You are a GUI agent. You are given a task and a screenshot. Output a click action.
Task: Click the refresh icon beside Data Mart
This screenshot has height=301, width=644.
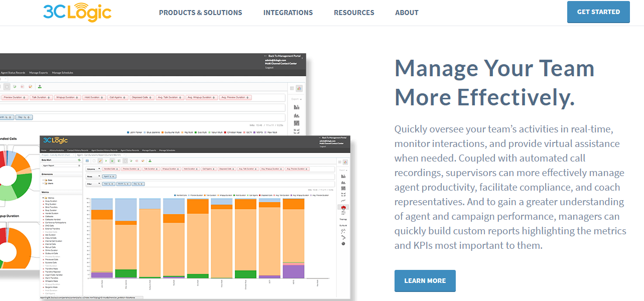click(79, 160)
